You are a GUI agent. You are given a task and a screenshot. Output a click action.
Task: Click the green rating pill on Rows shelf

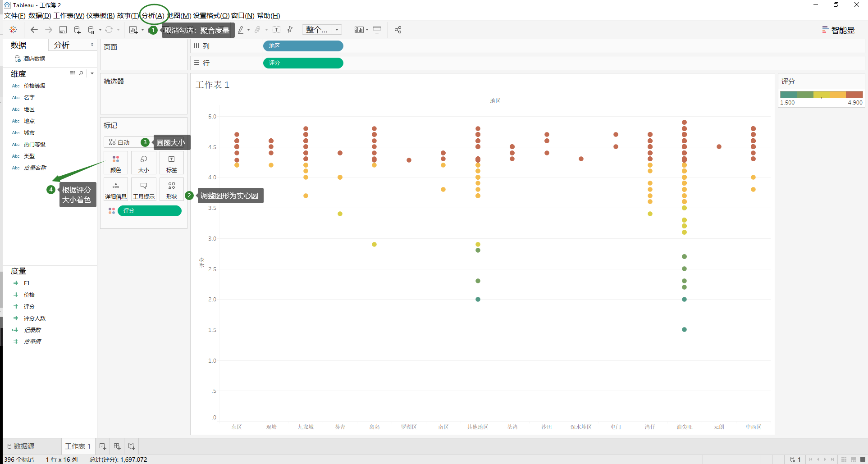303,63
